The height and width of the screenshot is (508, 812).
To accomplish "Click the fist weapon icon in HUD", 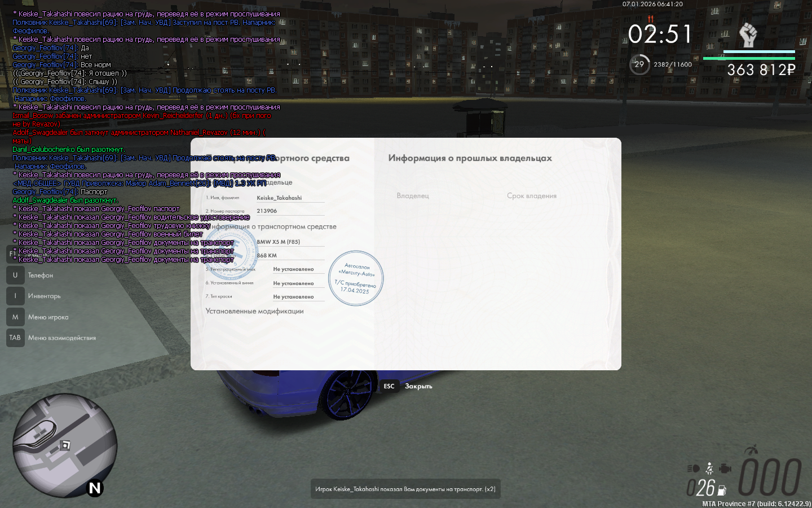I will click(748, 35).
